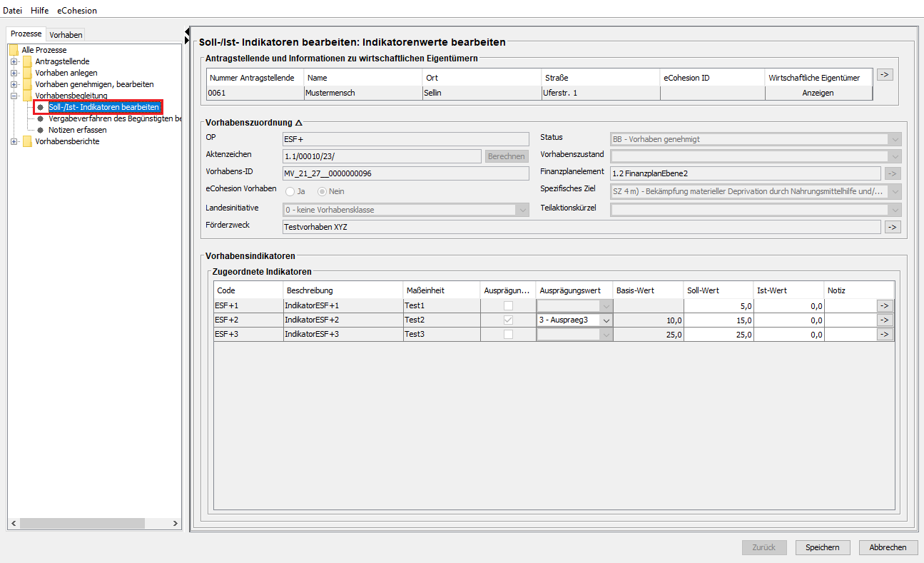The height and width of the screenshot is (563, 924).
Task: Switch to the Prozesse tab
Action: pos(26,34)
